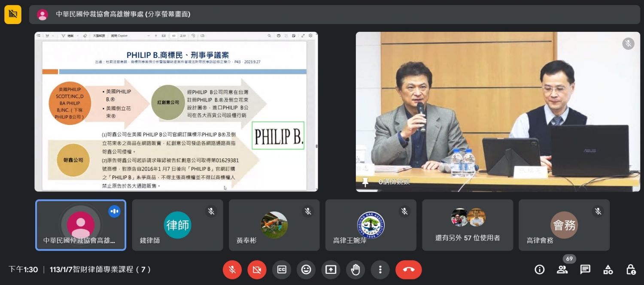Click the muted mic icon on 黃奉彬 tile
Image resolution: width=644 pixels, height=285 pixels.
pos(307,211)
